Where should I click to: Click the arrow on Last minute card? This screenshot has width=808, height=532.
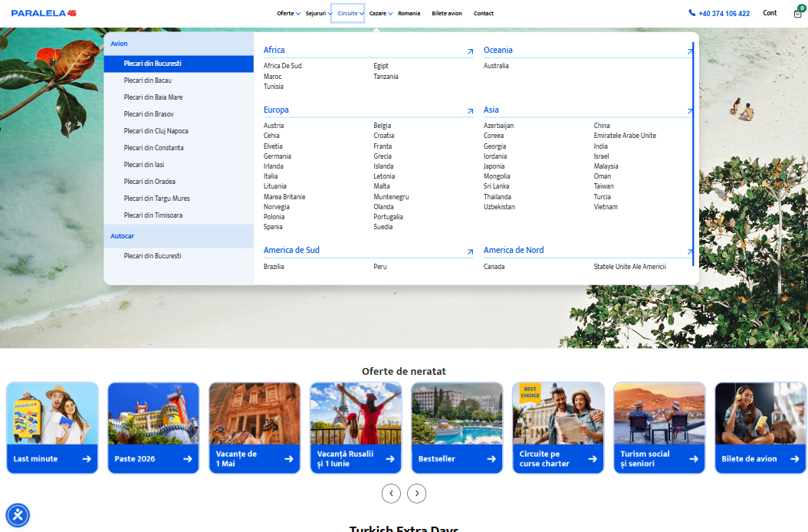pos(87,459)
